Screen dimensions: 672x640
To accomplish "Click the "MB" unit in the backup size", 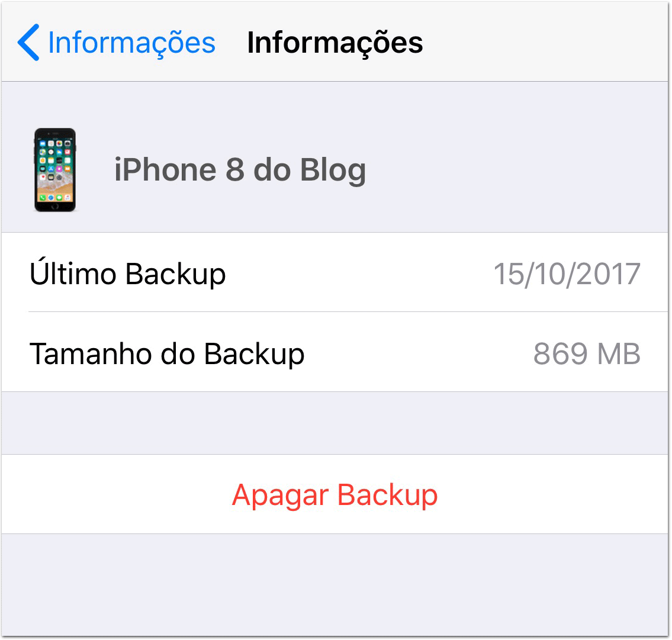I will [619, 354].
